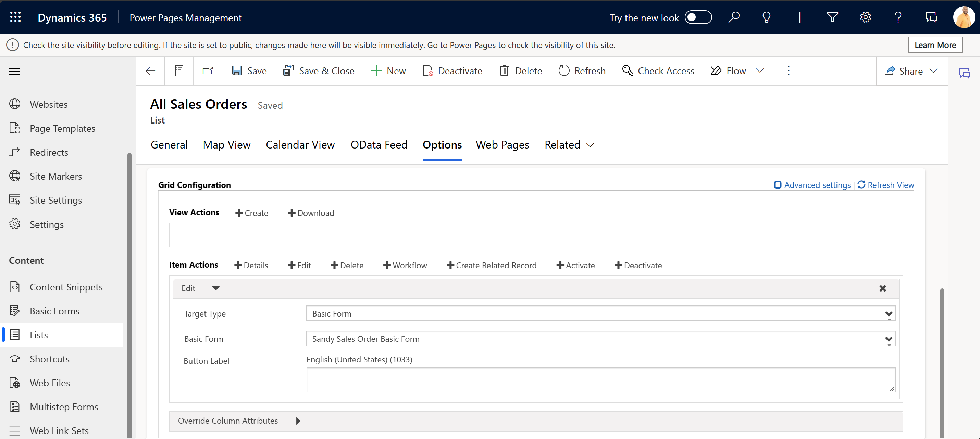Click the filter icon in the top bar

(832, 17)
